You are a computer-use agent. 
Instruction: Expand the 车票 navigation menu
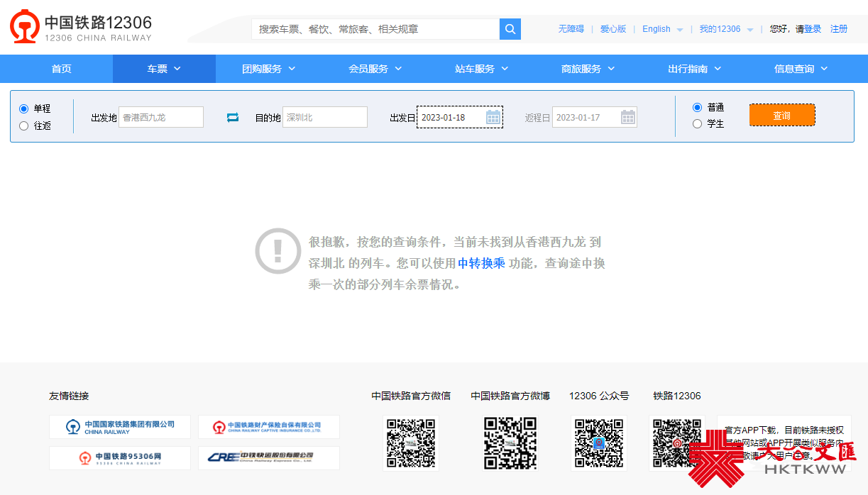pyautogui.click(x=164, y=69)
